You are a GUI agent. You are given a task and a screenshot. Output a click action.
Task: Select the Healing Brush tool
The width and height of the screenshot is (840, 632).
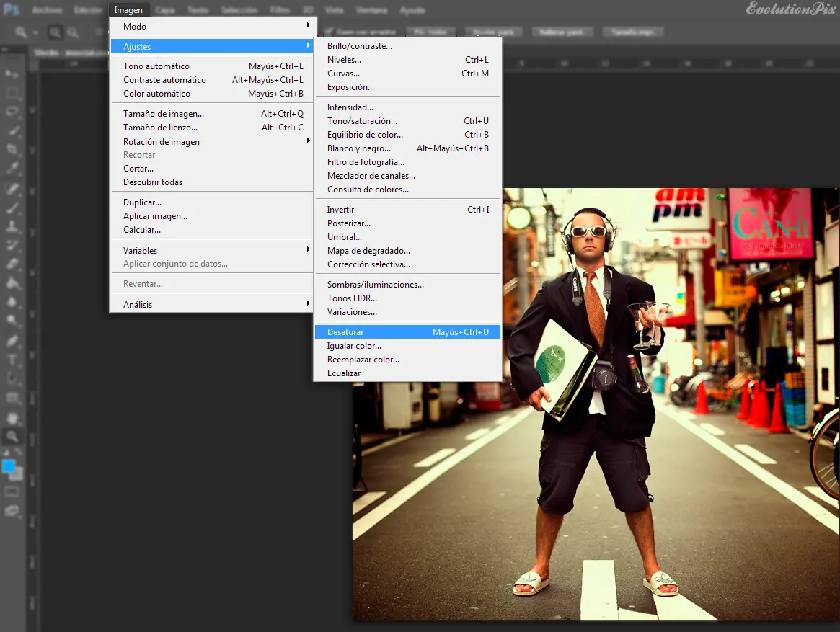[x=12, y=188]
